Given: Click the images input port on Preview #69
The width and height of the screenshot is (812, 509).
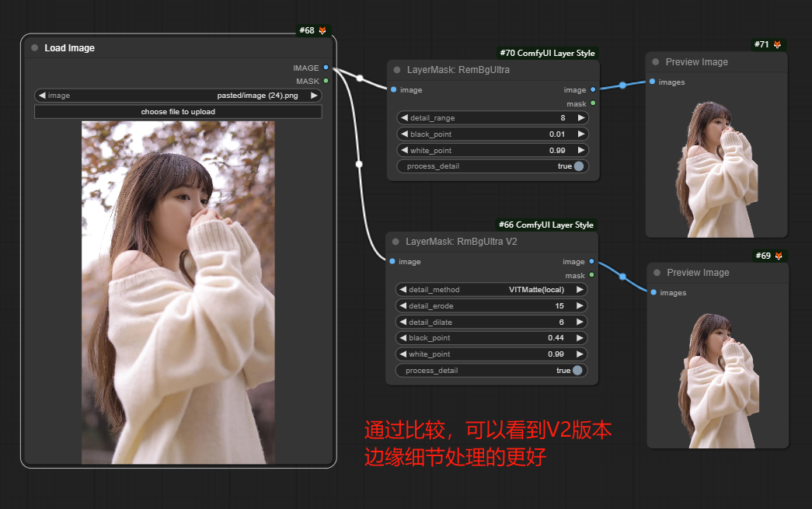Looking at the screenshot, I should pyautogui.click(x=653, y=293).
